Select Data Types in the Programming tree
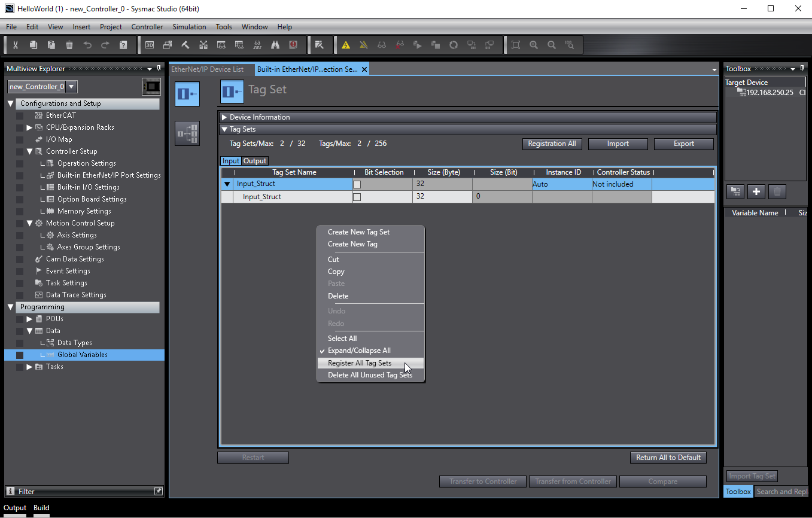Viewport: 812px width, 518px height. pyautogui.click(x=74, y=343)
